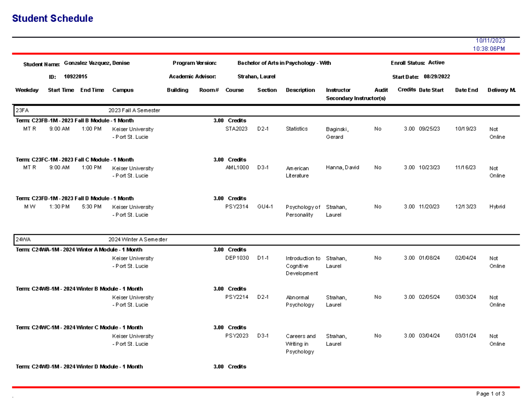Select the PSY2314 Psychology of Personality course
Image resolution: width=532 pixels, height=411 pixels.
click(x=235, y=207)
